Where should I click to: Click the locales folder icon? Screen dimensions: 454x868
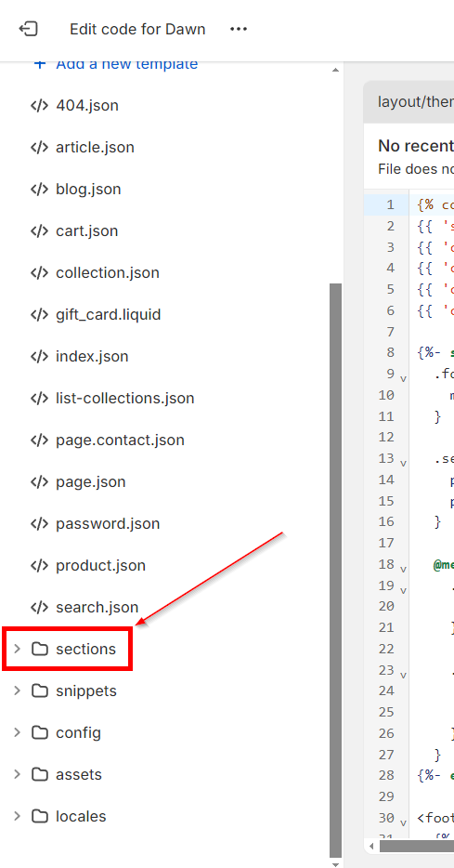40,816
